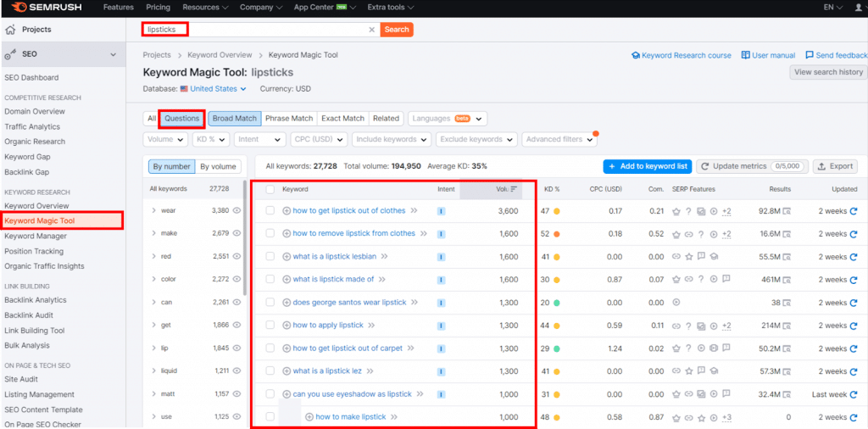Expand the 'red' keyword group

[x=153, y=256]
